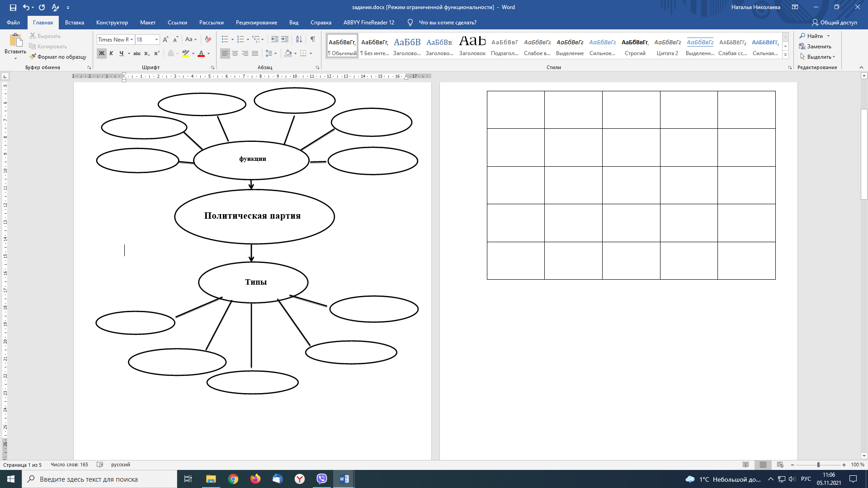Open Google Chrome from the taskbar
Viewport: 868px width, 488px height.
point(233,479)
